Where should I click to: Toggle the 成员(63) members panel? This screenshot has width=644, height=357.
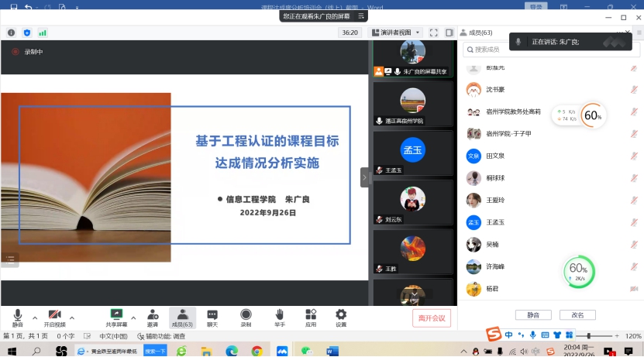point(182,314)
